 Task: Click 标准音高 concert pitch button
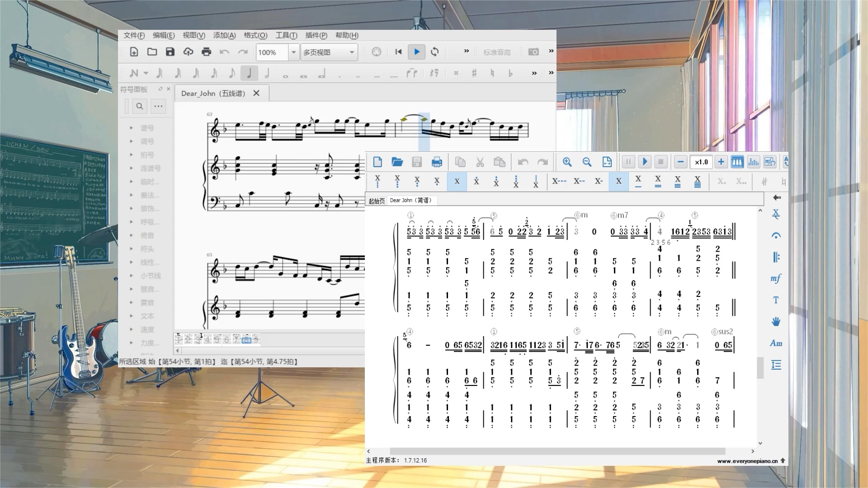497,52
